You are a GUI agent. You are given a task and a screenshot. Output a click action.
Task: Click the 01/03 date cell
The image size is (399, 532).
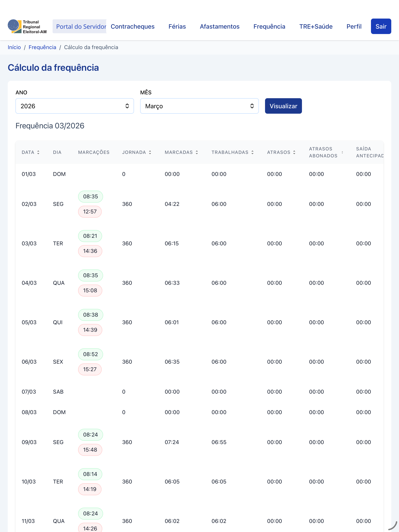click(29, 174)
